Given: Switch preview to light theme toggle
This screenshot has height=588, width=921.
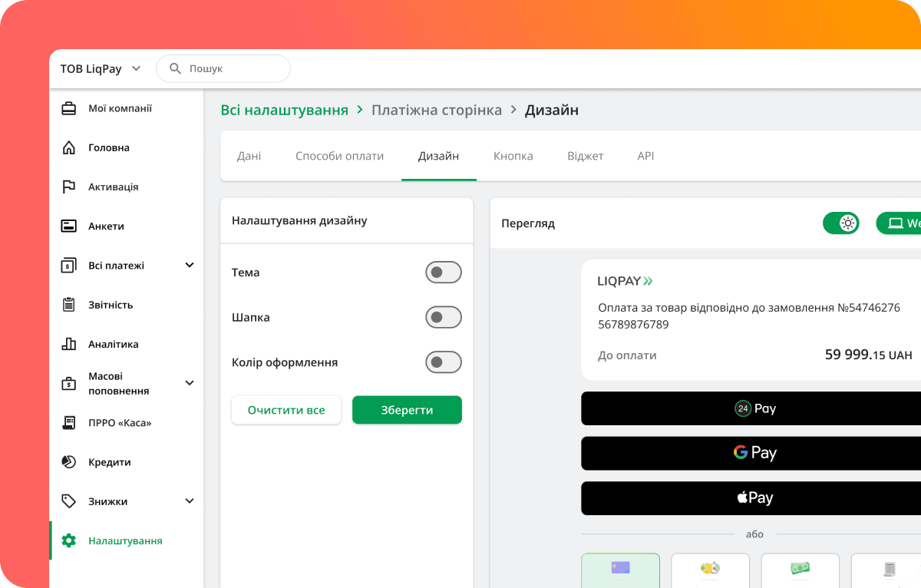Looking at the screenshot, I should [841, 223].
